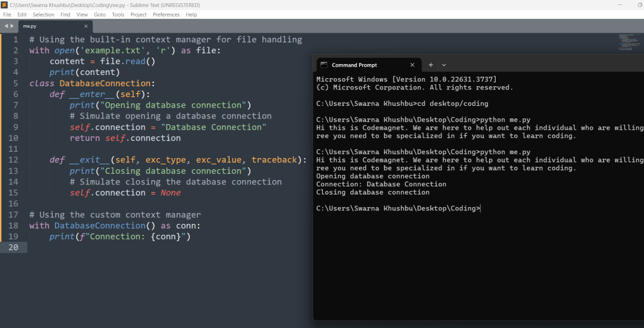This screenshot has width=644, height=328.
Task: Click line number 12 in gutter
Action: (x=13, y=160)
